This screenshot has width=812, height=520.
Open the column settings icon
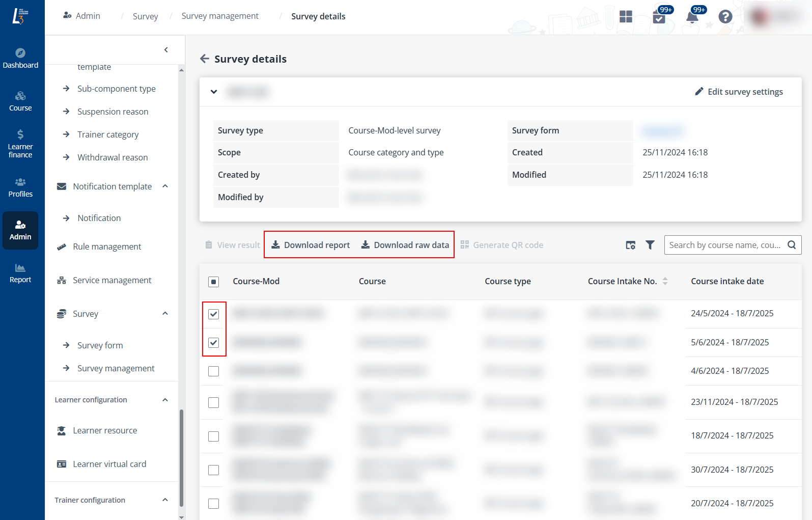[630, 245]
